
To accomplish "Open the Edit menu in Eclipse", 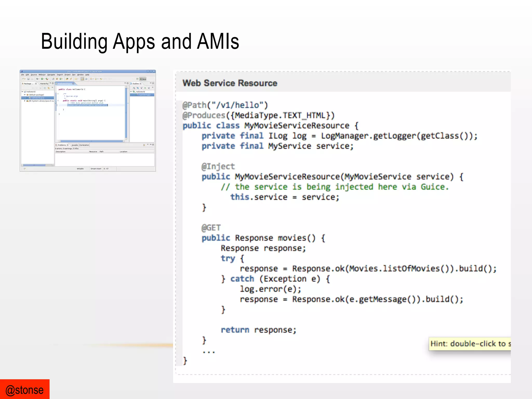I will [27, 75].
